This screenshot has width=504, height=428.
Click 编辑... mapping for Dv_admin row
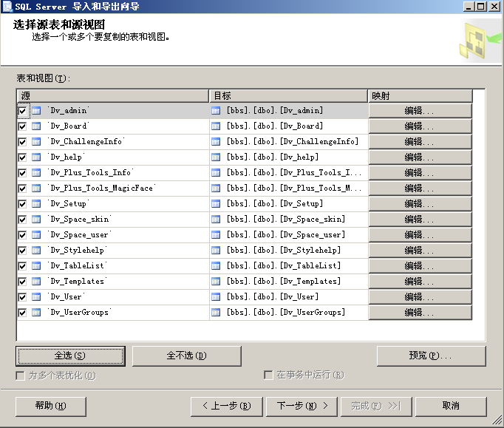(420, 111)
